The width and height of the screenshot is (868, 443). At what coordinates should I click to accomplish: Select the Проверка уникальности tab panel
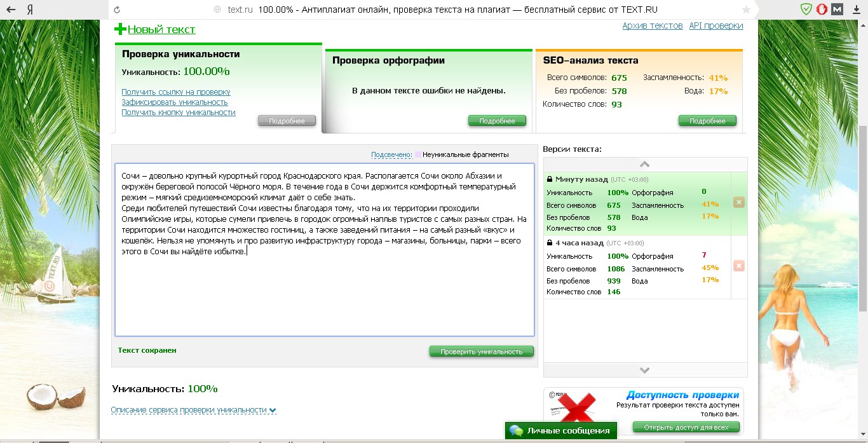tap(219, 87)
